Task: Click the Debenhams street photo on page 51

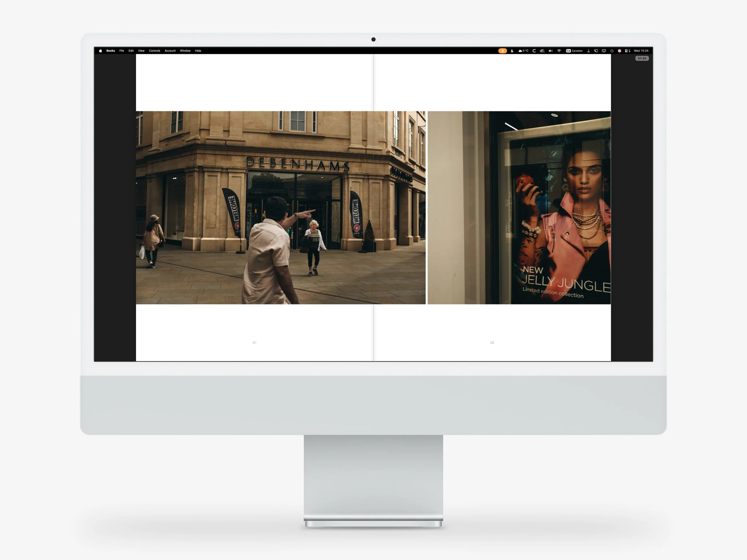Action: (281, 208)
